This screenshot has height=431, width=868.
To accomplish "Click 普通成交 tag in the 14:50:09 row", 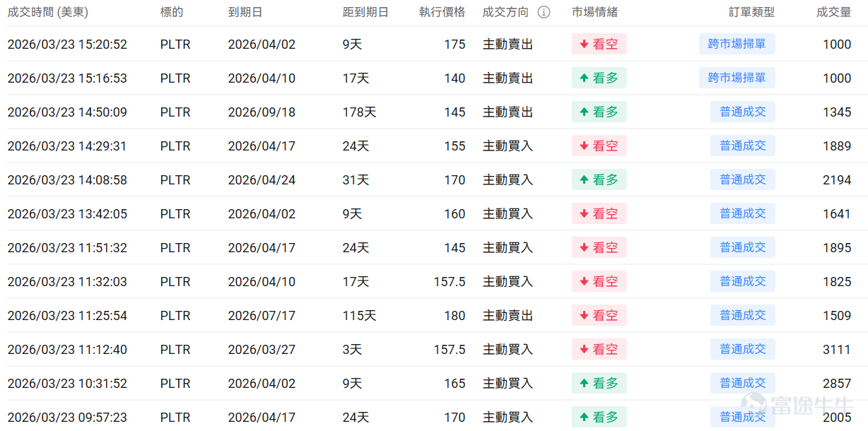I will click(x=743, y=112).
